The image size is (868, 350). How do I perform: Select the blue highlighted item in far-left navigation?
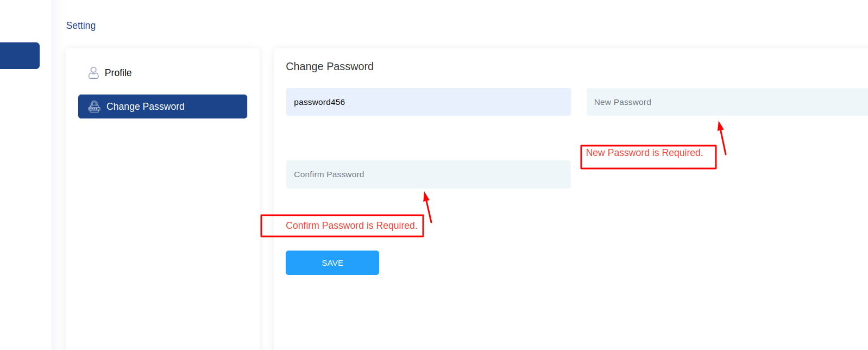coord(20,55)
